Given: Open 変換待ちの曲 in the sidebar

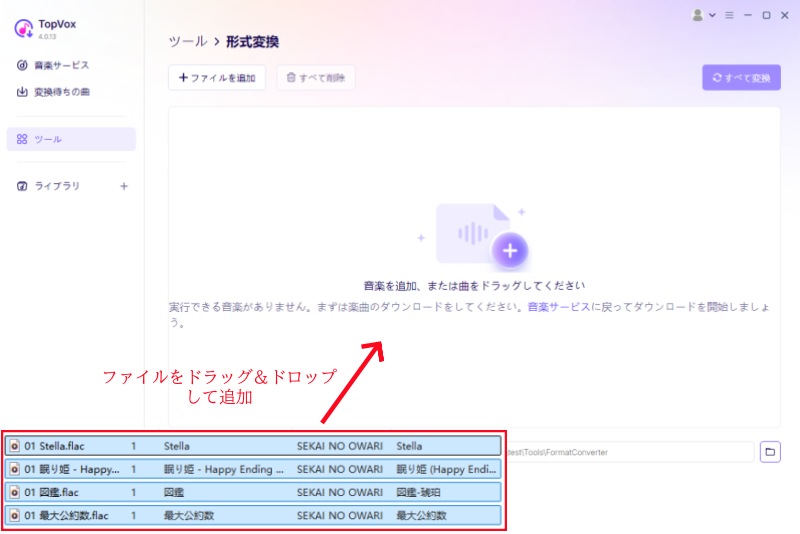Looking at the screenshot, I should click(x=53, y=92).
